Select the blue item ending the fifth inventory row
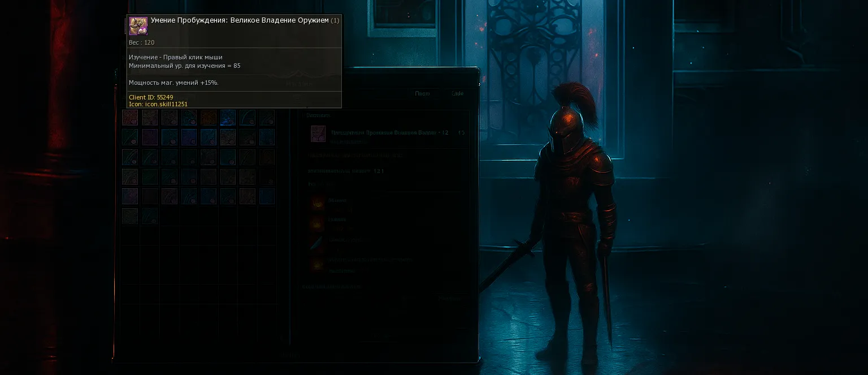The image size is (868, 375). [x=267, y=196]
